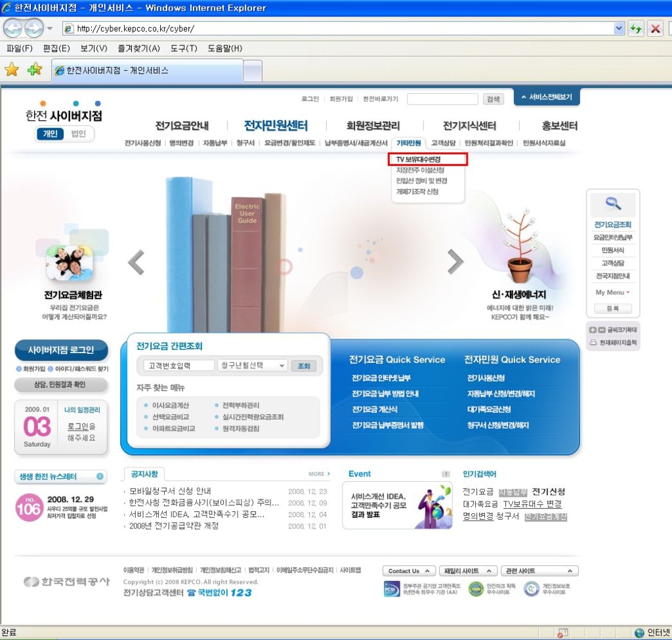Click Add to Favorites star-plus icon

[x=34, y=70]
